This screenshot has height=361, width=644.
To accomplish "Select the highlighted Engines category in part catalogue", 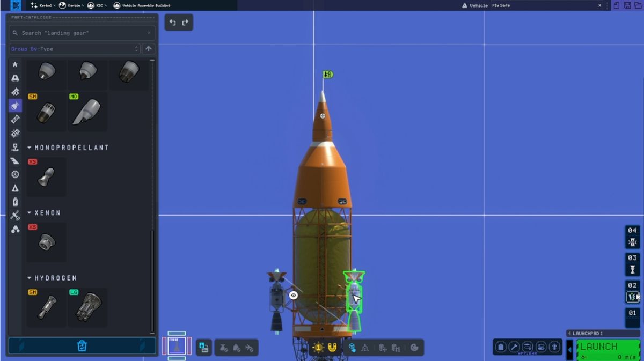I will [15, 105].
